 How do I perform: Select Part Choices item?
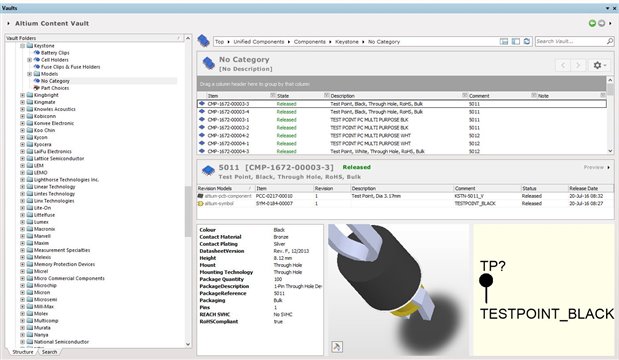pyautogui.click(x=55, y=88)
